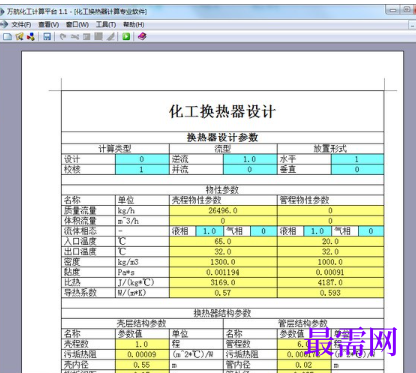Select the 水平 value cell showing 1

(x=357, y=159)
